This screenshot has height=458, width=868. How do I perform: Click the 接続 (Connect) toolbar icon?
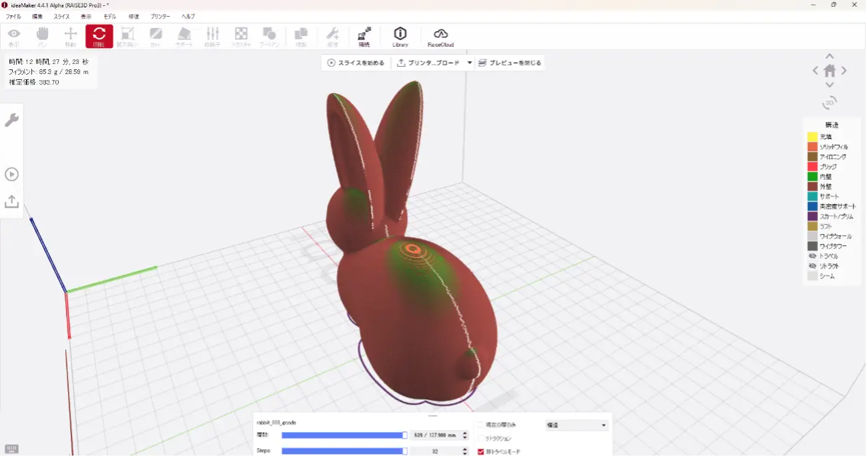coord(364,36)
